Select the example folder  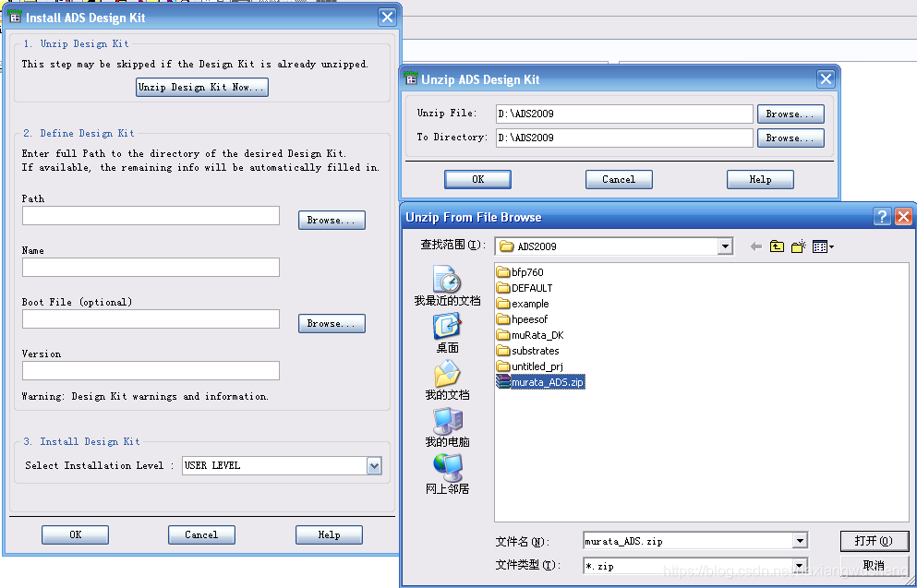click(x=523, y=304)
